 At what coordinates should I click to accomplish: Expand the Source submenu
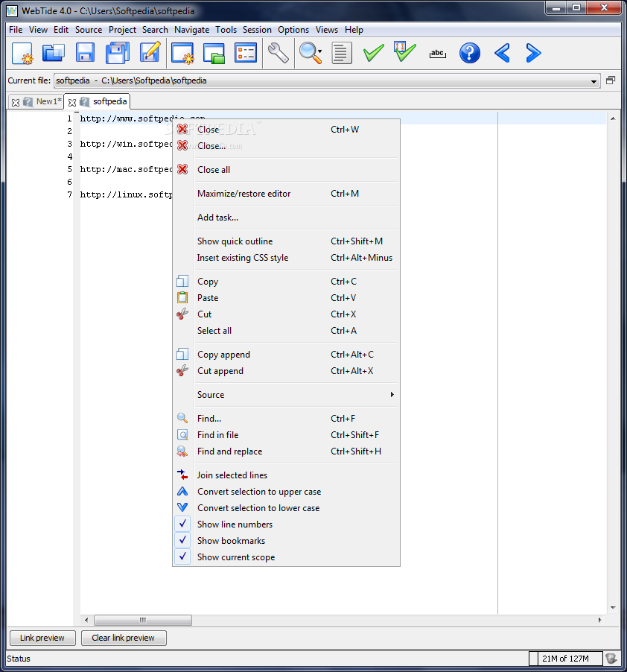[x=286, y=395]
